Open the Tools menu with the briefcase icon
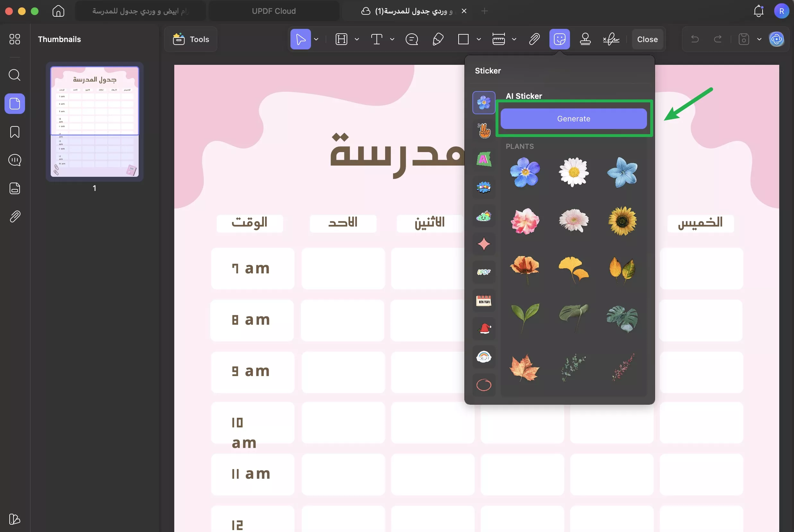 point(190,39)
